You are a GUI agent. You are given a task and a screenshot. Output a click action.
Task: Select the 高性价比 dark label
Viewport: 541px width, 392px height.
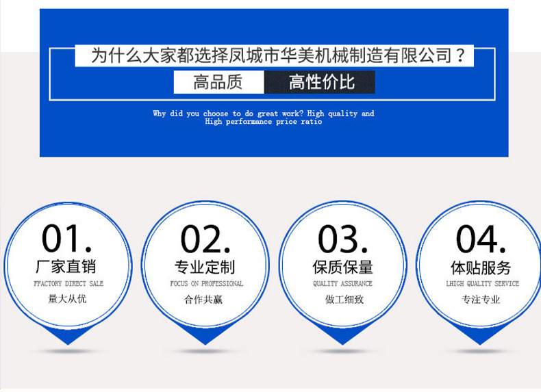point(320,82)
